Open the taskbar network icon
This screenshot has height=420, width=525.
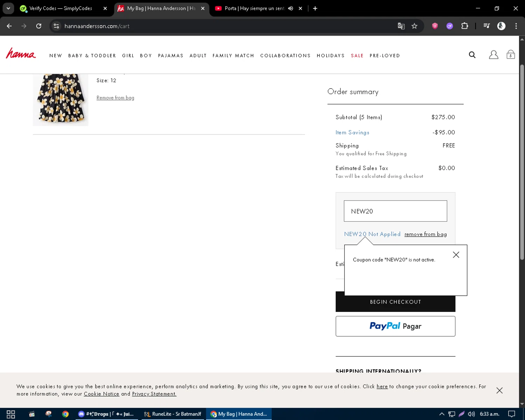coord(452,414)
